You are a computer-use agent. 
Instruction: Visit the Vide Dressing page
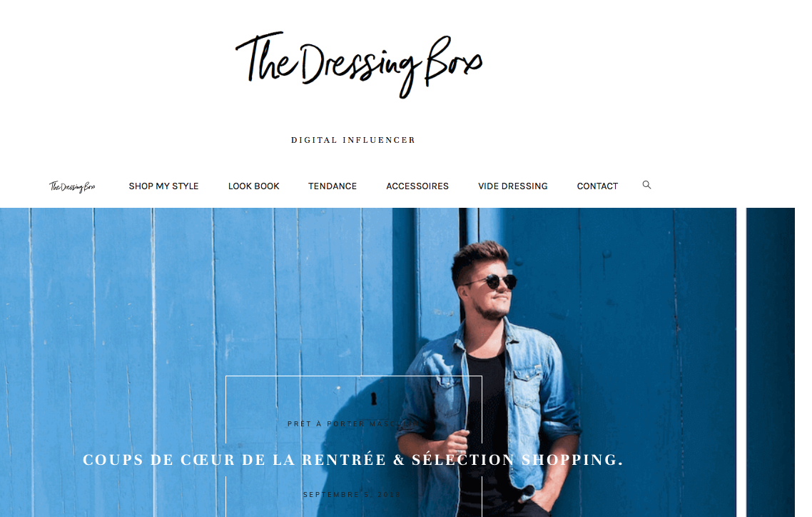click(513, 186)
